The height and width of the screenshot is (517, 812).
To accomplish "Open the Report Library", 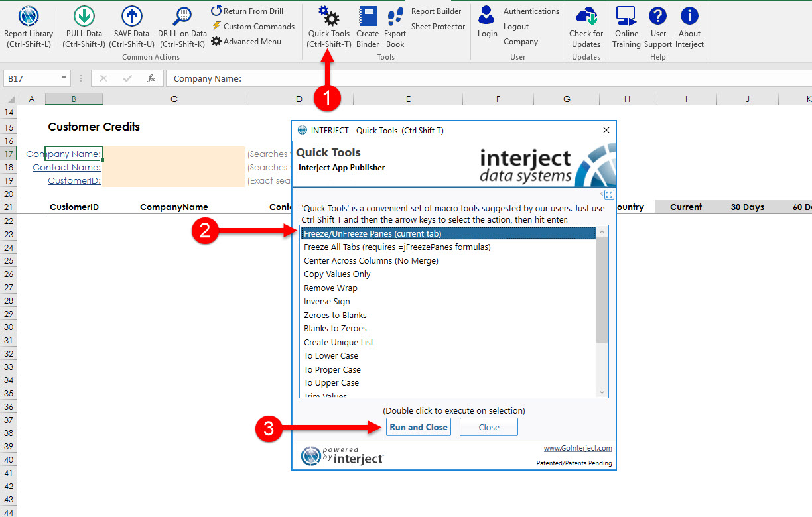I will point(29,27).
